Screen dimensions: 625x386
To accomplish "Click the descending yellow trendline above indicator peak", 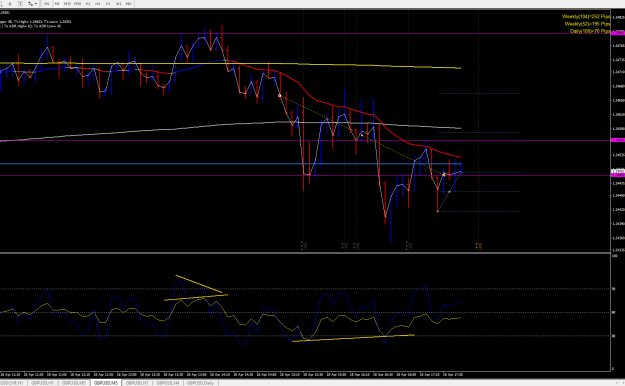I will tap(199, 284).
